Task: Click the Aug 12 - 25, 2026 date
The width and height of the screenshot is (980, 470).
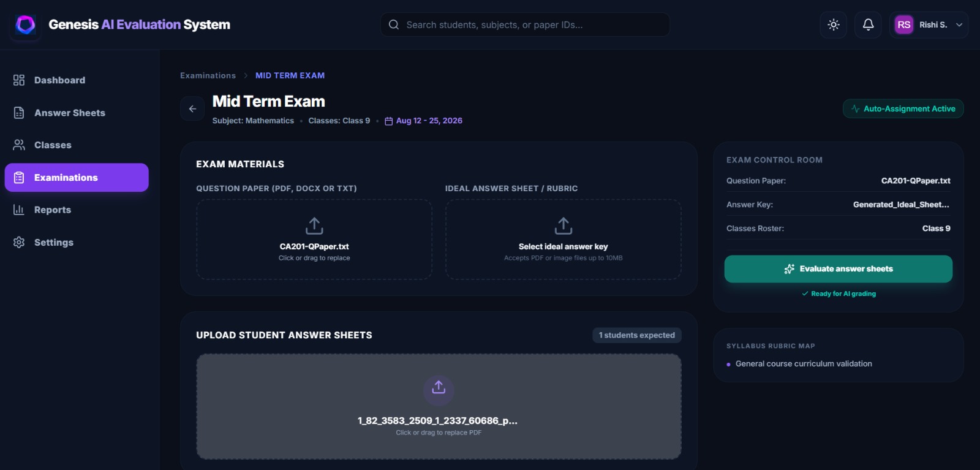Action: pos(429,121)
